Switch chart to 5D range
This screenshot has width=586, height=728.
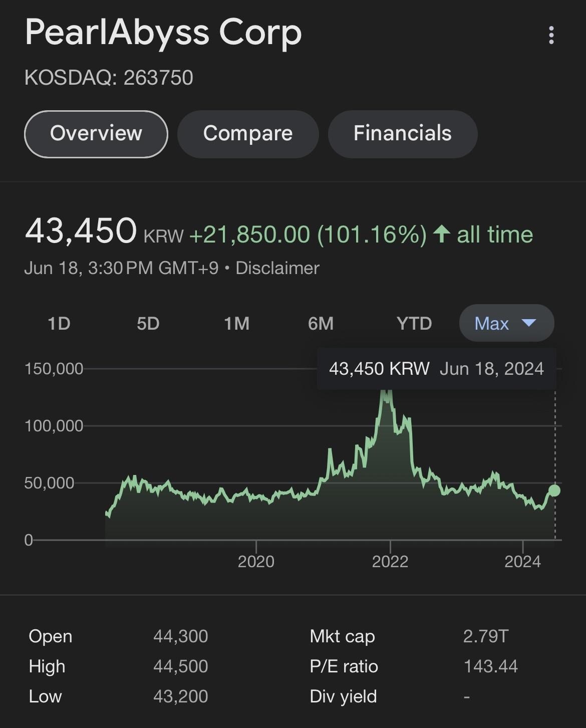(x=148, y=323)
